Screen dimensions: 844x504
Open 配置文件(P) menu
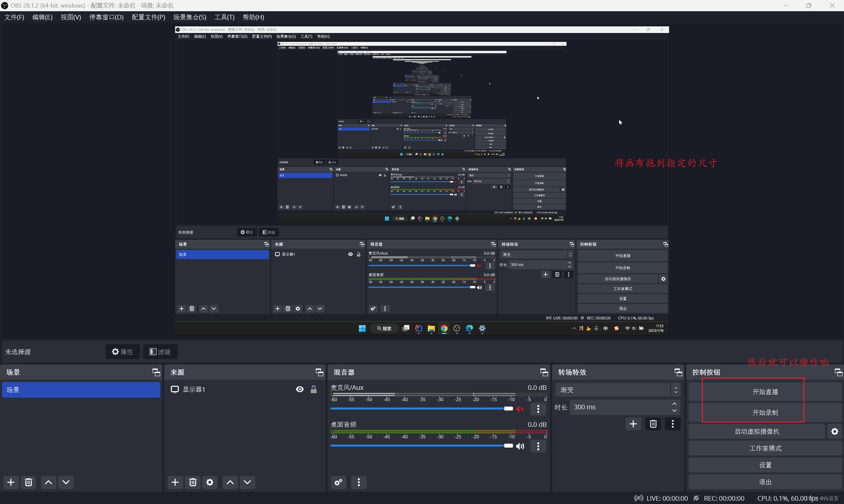point(148,17)
